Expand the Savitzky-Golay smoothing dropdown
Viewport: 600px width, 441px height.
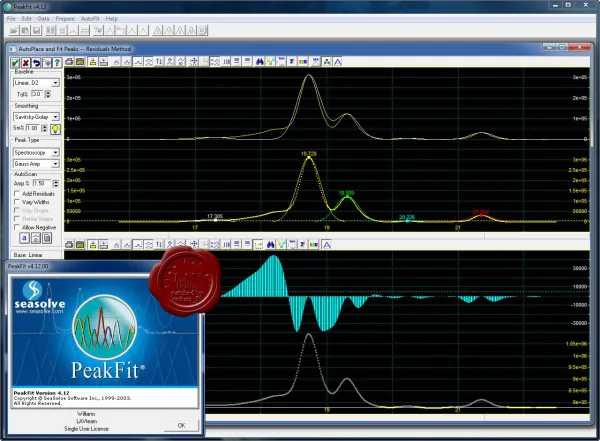(36, 117)
